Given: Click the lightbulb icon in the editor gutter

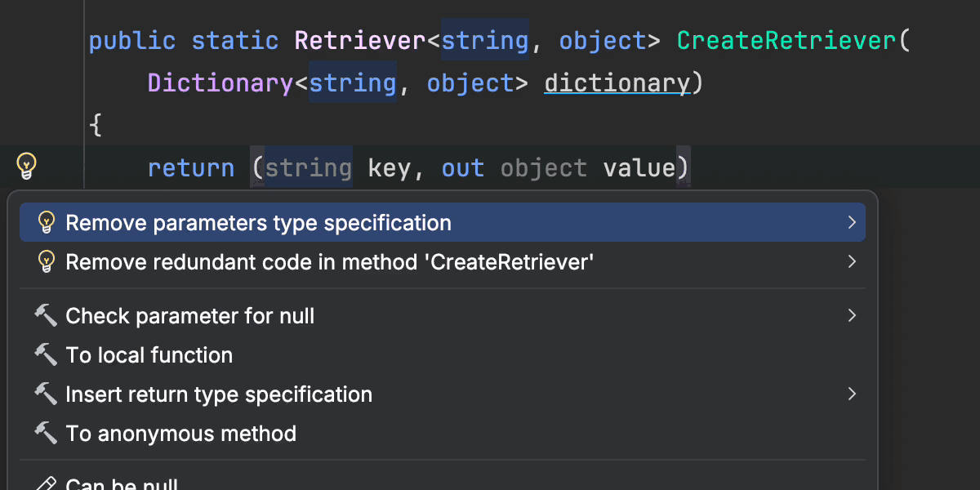Looking at the screenshot, I should (27, 167).
